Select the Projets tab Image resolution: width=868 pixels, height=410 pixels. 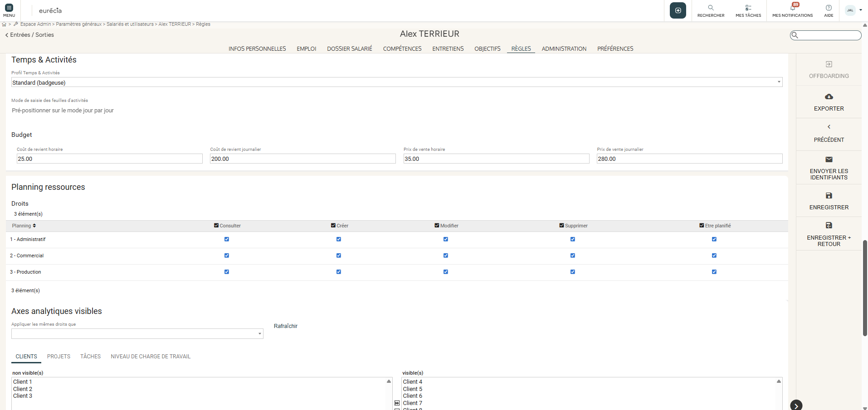59,357
